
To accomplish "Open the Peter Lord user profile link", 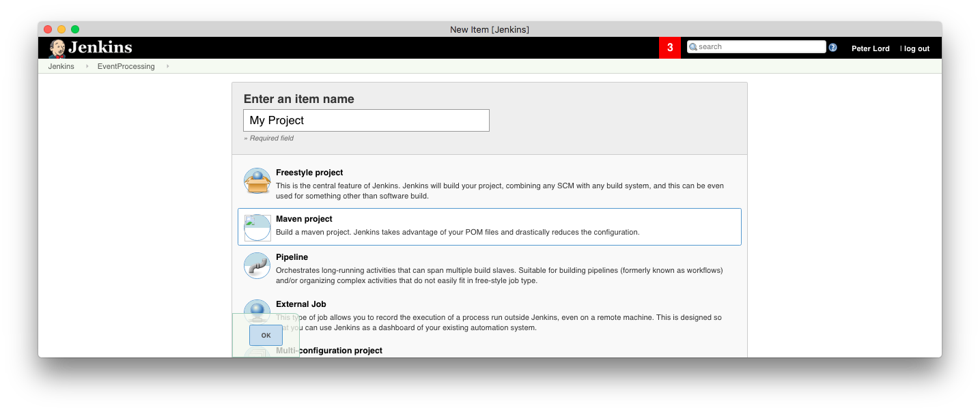I will point(871,48).
